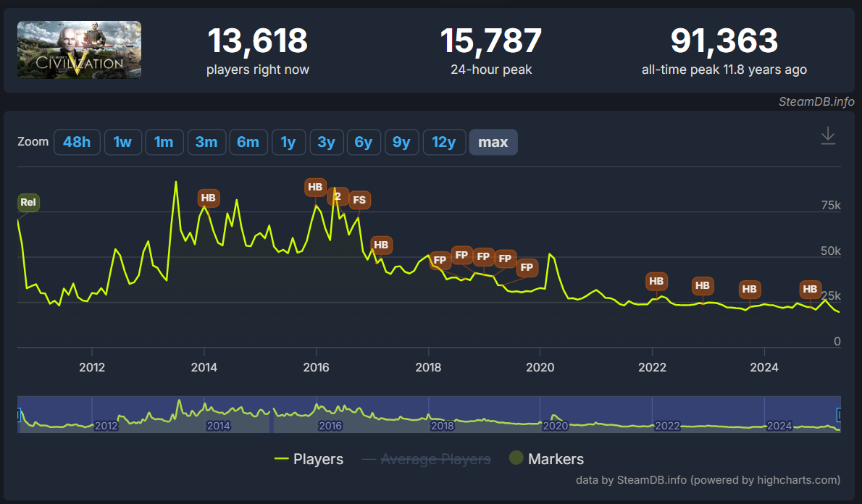Click the last HB marker near 2025
This screenshot has width=862, height=504.
(811, 289)
